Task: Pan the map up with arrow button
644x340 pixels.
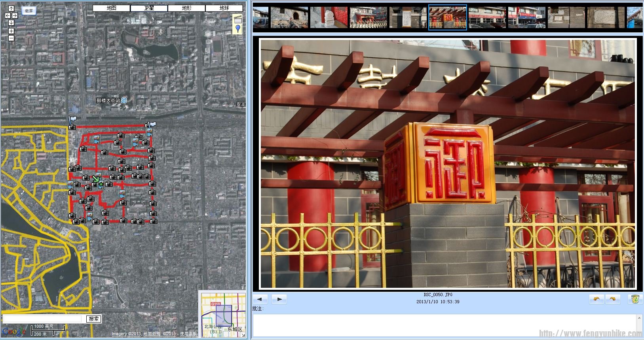Action: 11,8
